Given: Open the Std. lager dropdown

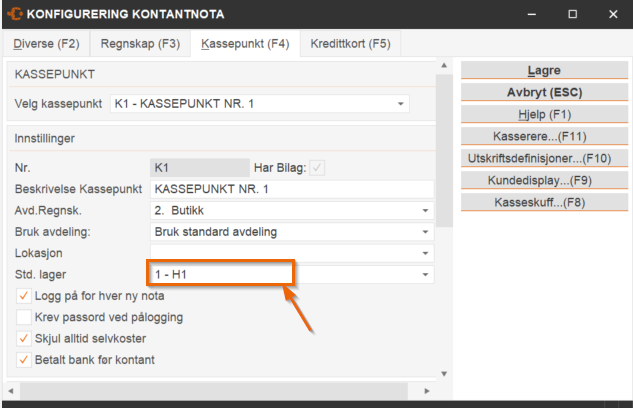Looking at the screenshot, I should (425, 274).
